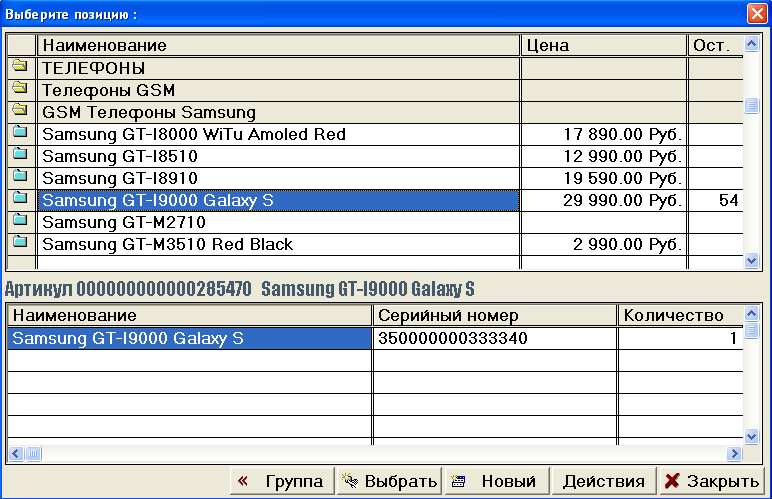Click price 12 990.00 Руб.
The width and height of the screenshot is (772, 499).
(604, 156)
